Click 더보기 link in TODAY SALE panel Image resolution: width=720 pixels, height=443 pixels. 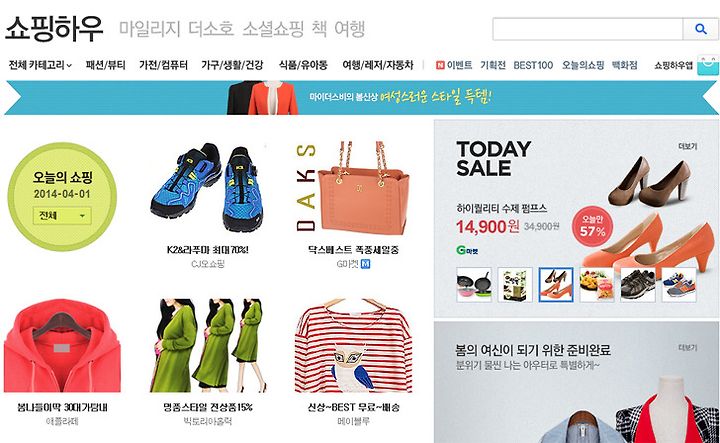tap(687, 146)
